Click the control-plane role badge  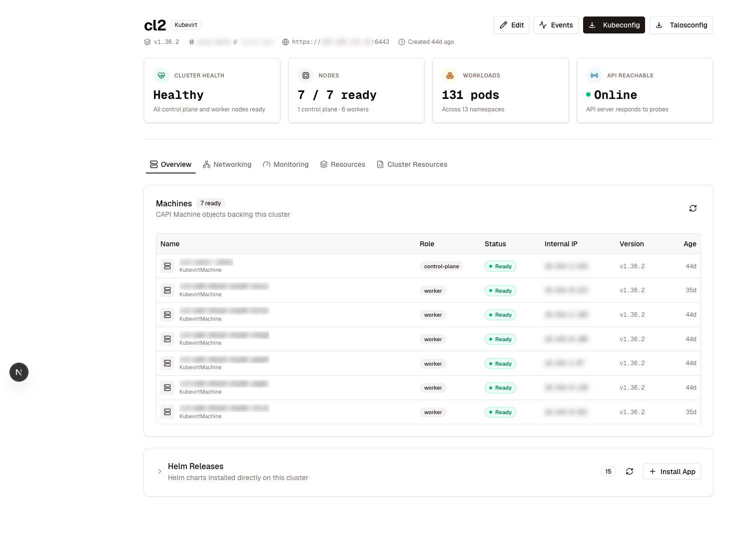(442, 266)
